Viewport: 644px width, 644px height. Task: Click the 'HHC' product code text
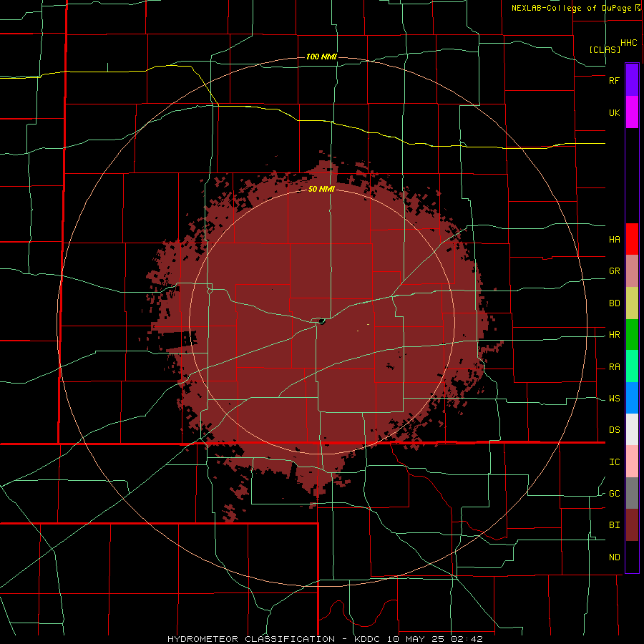[x=628, y=43]
